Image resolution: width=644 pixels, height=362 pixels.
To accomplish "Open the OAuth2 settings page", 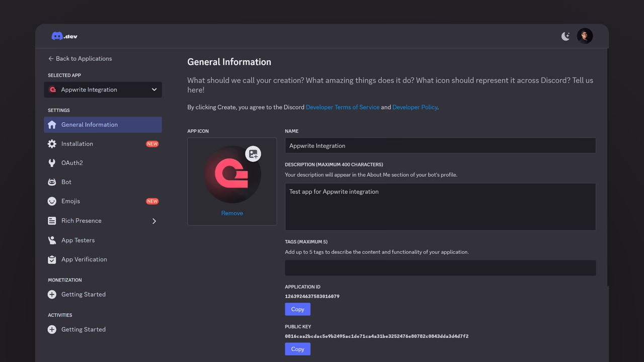I will click(103, 163).
